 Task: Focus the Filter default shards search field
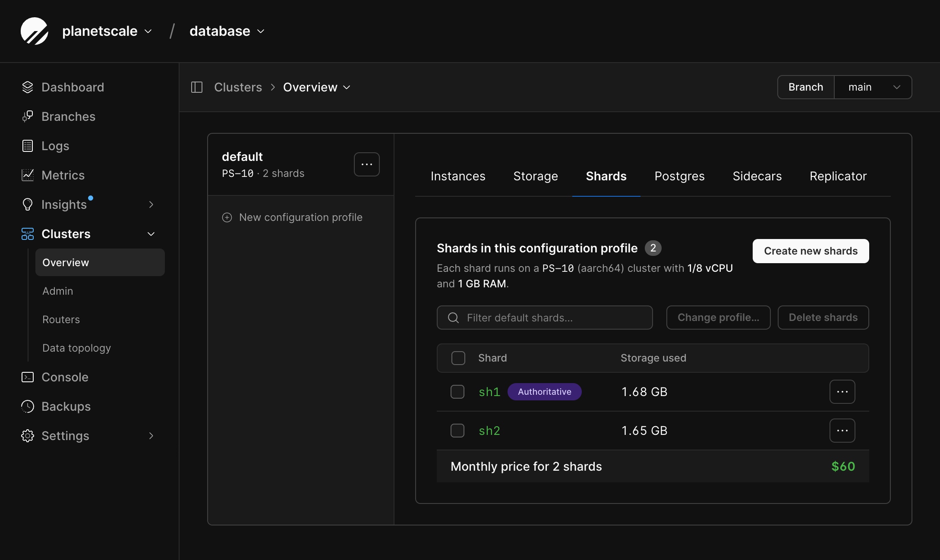tap(545, 318)
